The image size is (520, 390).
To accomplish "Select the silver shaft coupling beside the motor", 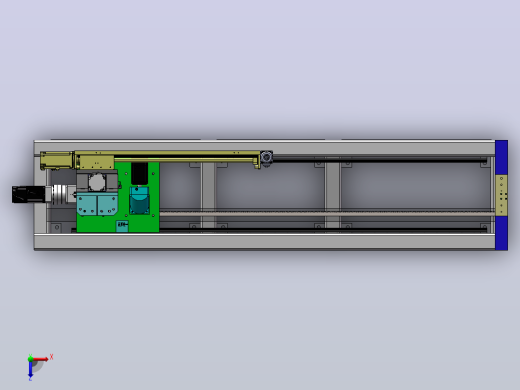I will 60,194.
